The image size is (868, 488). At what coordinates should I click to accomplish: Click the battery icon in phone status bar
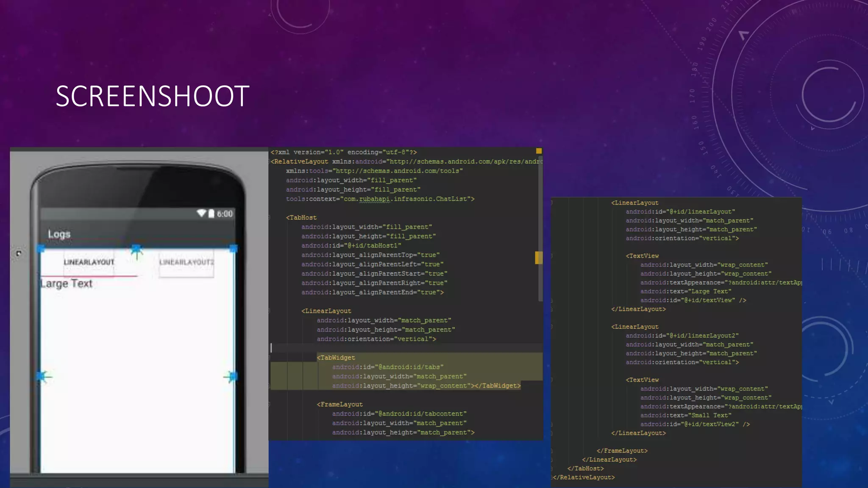pyautogui.click(x=211, y=213)
